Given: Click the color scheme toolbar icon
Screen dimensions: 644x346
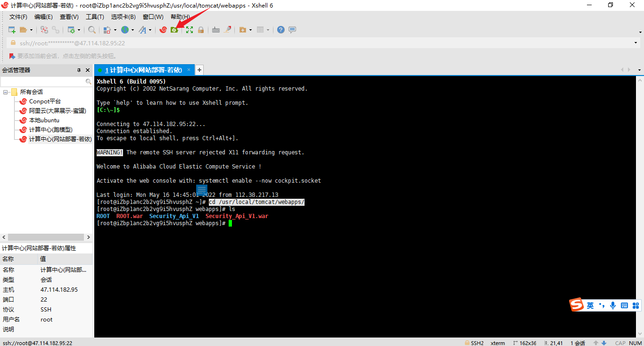Looking at the screenshot, I should [107, 30].
